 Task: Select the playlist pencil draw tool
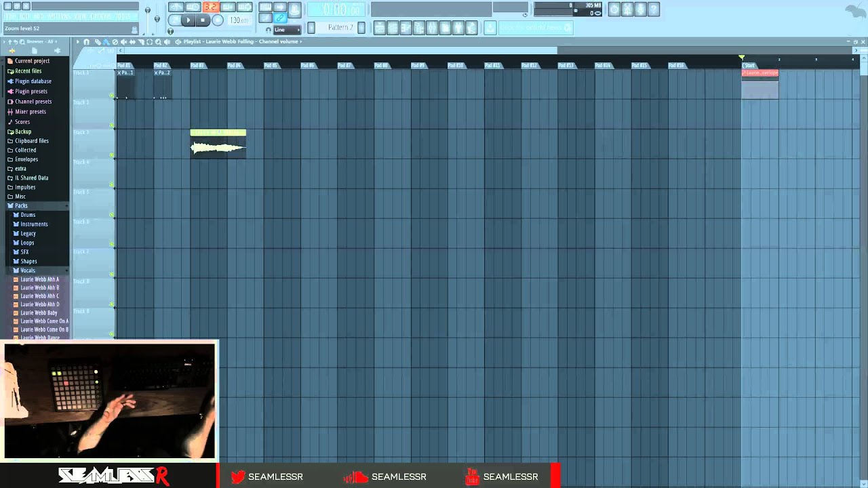[x=97, y=42]
